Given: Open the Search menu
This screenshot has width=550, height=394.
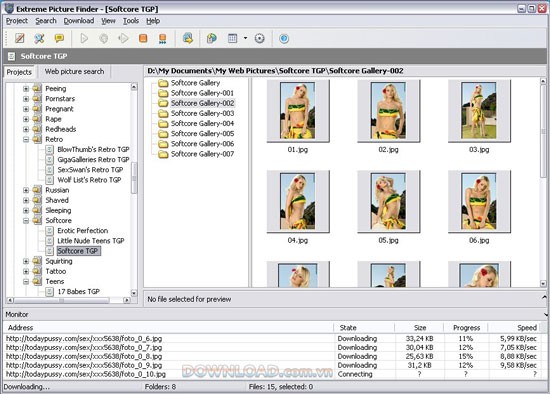Looking at the screenshot, I should click(x=46, y=21).
